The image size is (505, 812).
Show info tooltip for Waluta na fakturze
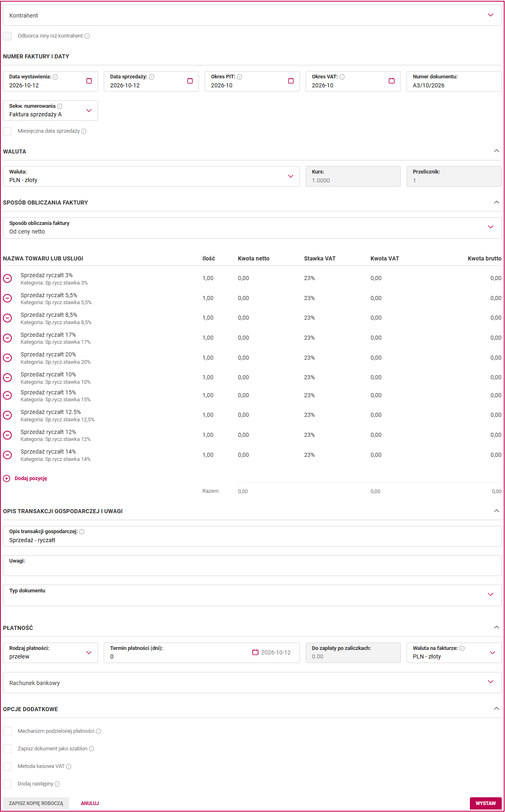click(462, 648)
